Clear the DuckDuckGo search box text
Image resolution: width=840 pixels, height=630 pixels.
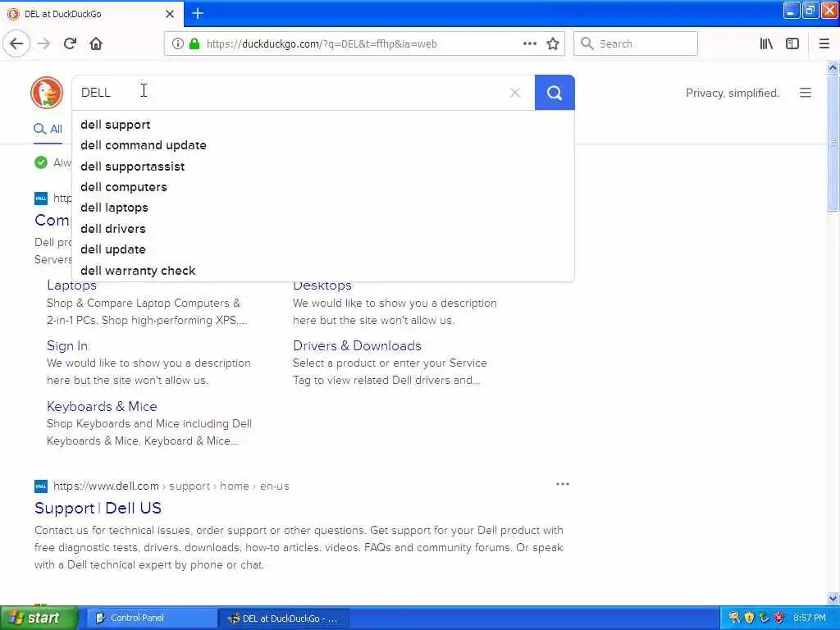[515, 93]
